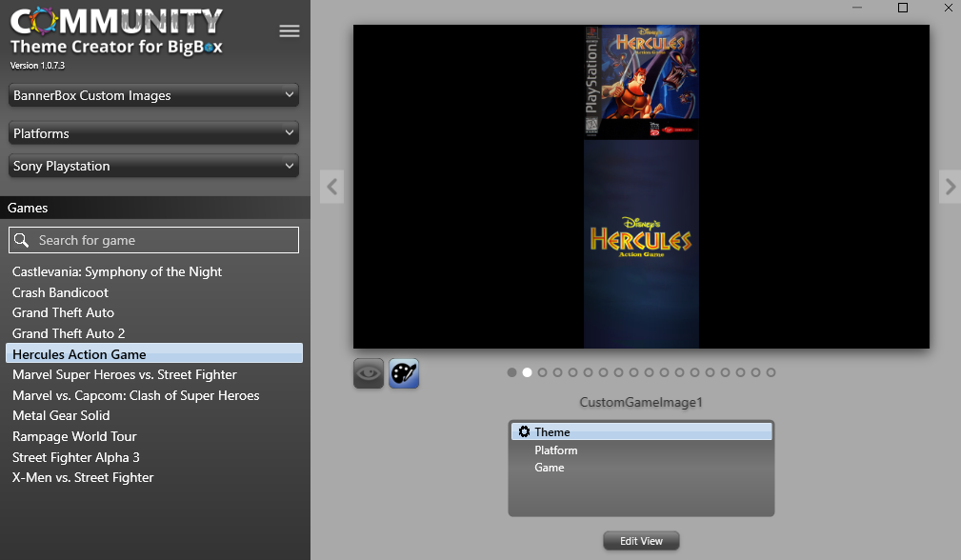The image size is (961, 560).
Task: Select Theme in the scope list
Action: click(642, 432)
